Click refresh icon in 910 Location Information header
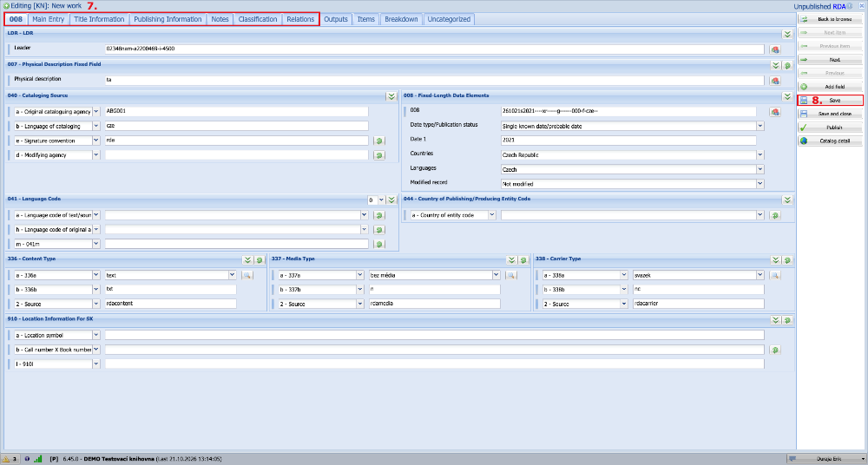 pyautogui.click(x=787, y=320)
